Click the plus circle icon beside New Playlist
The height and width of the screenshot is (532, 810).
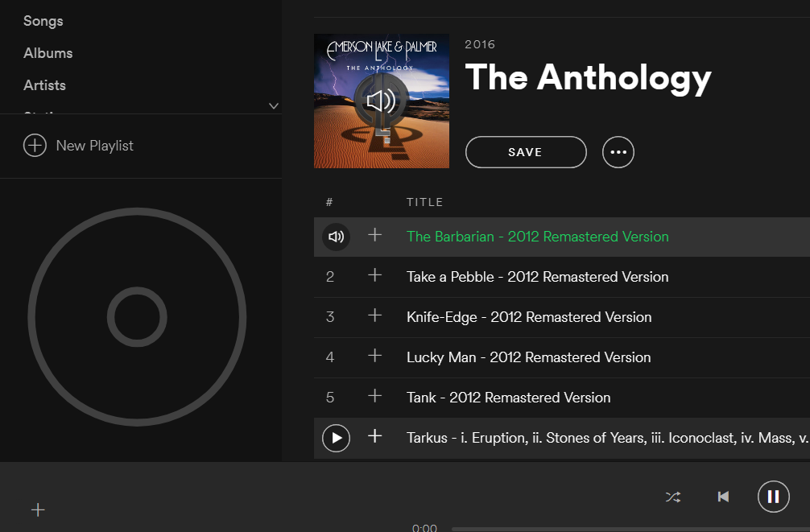[x=35, y=146]
